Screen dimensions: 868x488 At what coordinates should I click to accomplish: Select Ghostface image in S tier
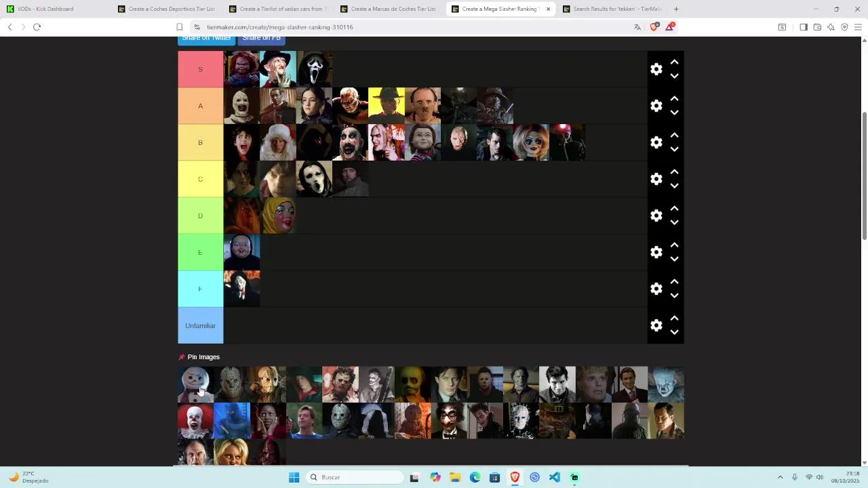[x=315, y=69]
